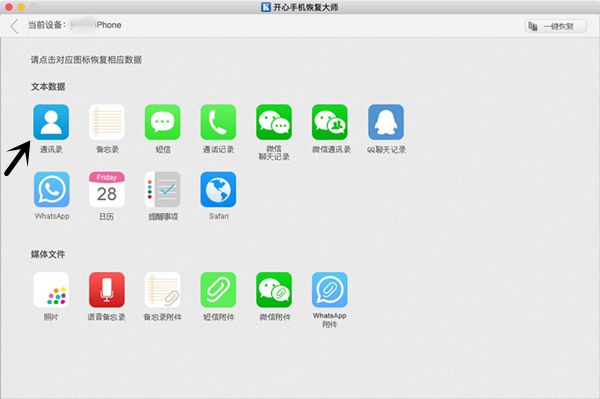
Task: Open the 通讯录 contacts recovery icon
Action: pos(51,122)
